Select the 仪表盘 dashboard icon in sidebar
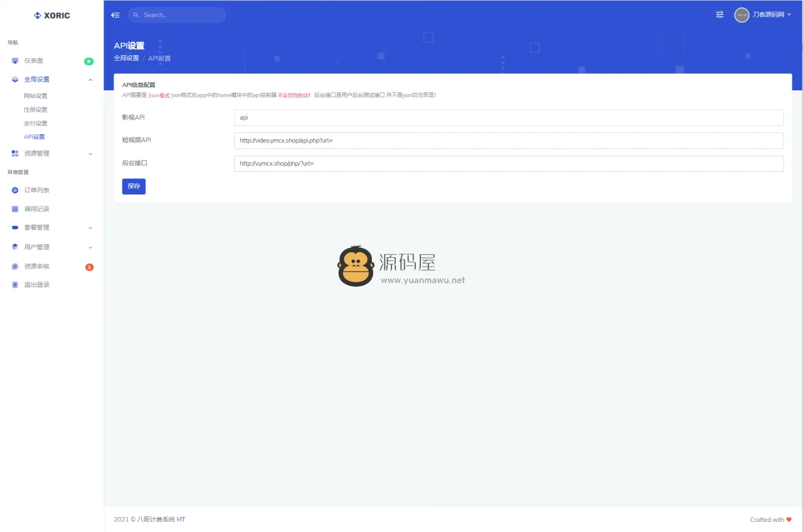Image resolution: width=803 pixels, height=532 pixels. tap(14, 60)
